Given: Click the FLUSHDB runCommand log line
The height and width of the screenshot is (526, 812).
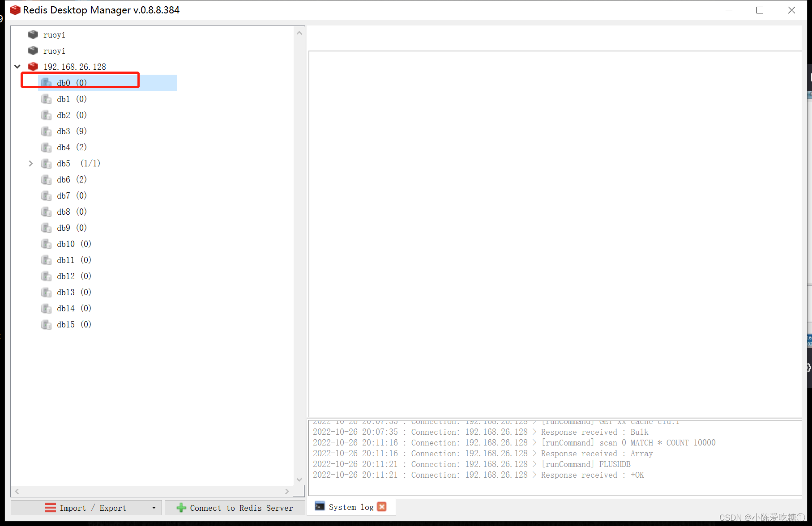Looking at the screenshot, I should (472, 464).
